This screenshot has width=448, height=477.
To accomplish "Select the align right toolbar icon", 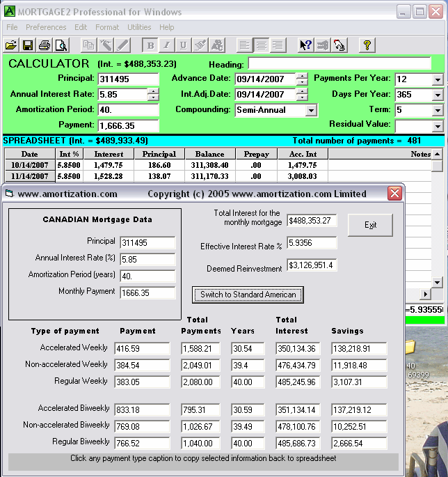I will point(278,45).
